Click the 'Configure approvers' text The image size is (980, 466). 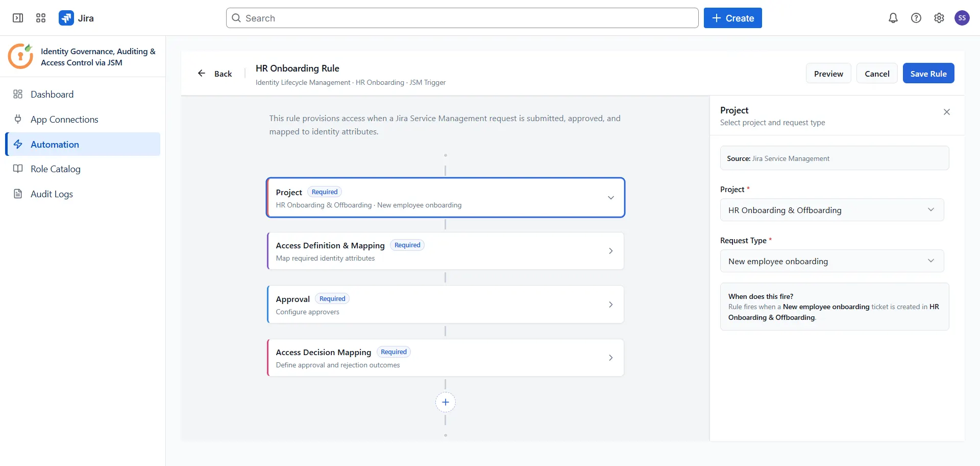307,312
